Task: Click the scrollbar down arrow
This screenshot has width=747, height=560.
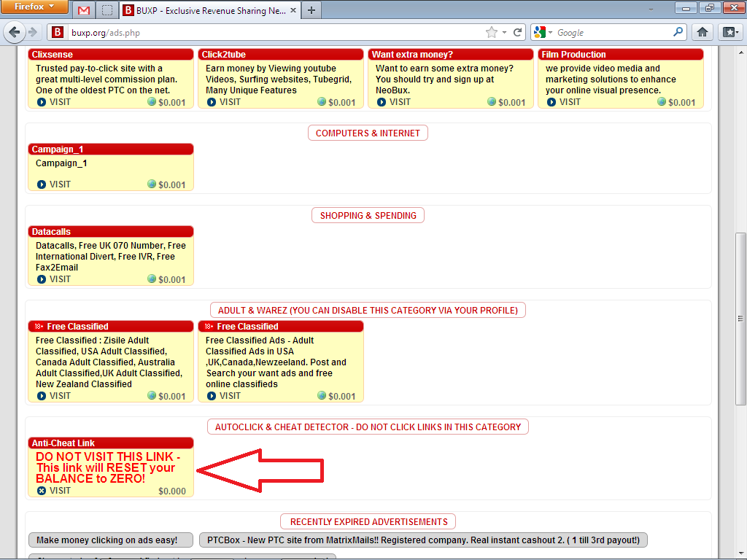Action: tap(740, 554)
